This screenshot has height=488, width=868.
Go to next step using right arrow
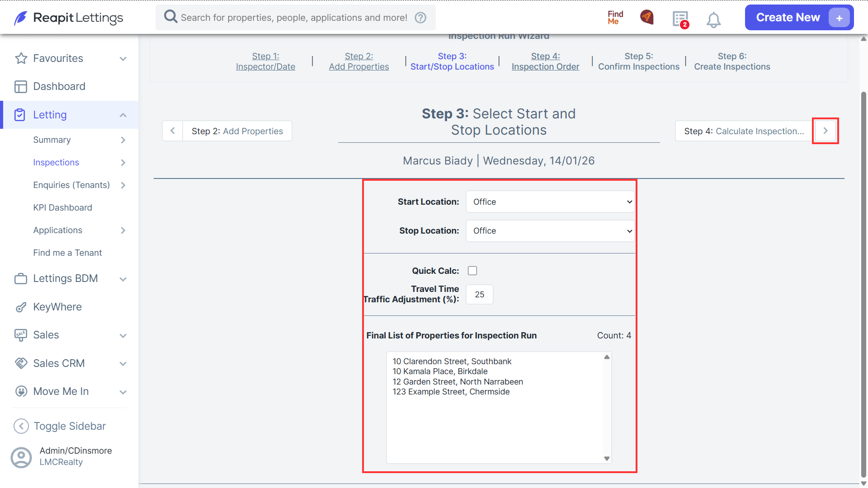[826, 131]
